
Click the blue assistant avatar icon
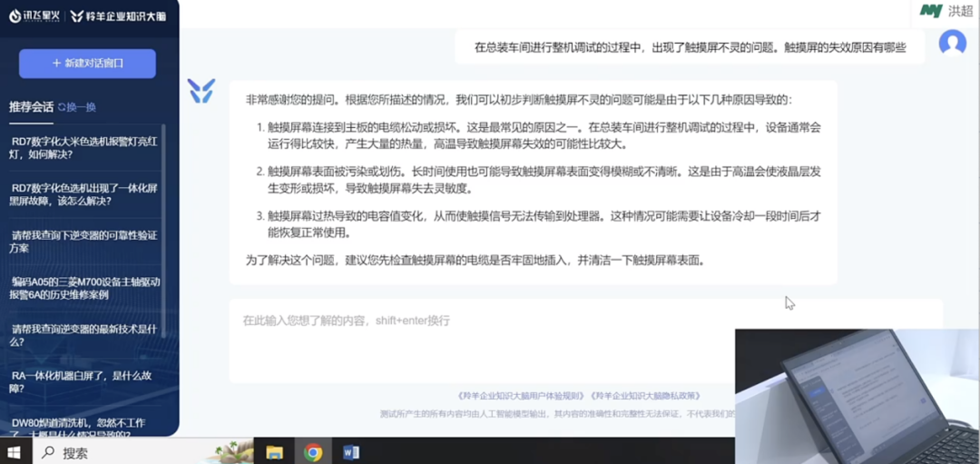click(x=201, y=90)
